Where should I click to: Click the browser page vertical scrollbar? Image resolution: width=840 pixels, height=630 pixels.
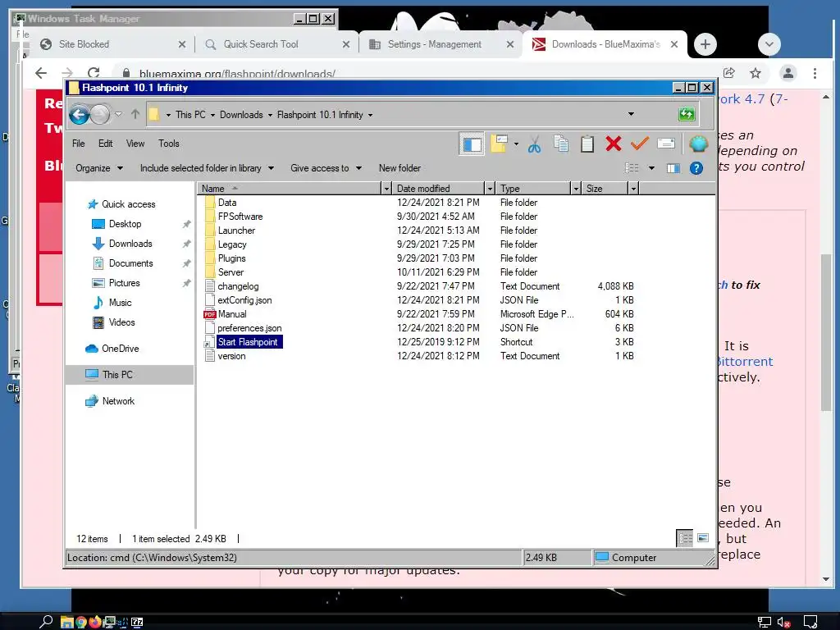pos(826,332)
